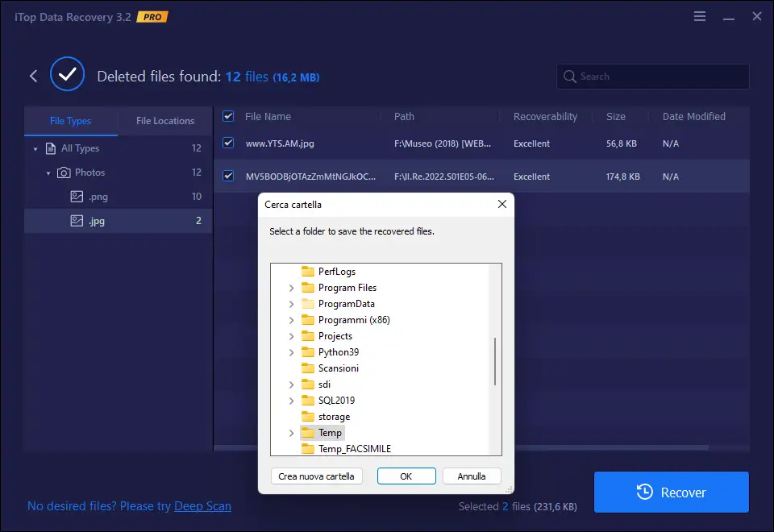Uncheck the www.YTS.AM.jpg file

[x=227, y=143]
